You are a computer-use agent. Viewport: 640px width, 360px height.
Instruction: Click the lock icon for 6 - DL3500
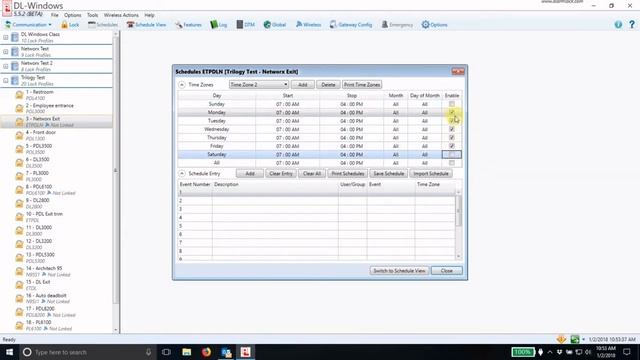pyautogui.click(x=19, y=162)
